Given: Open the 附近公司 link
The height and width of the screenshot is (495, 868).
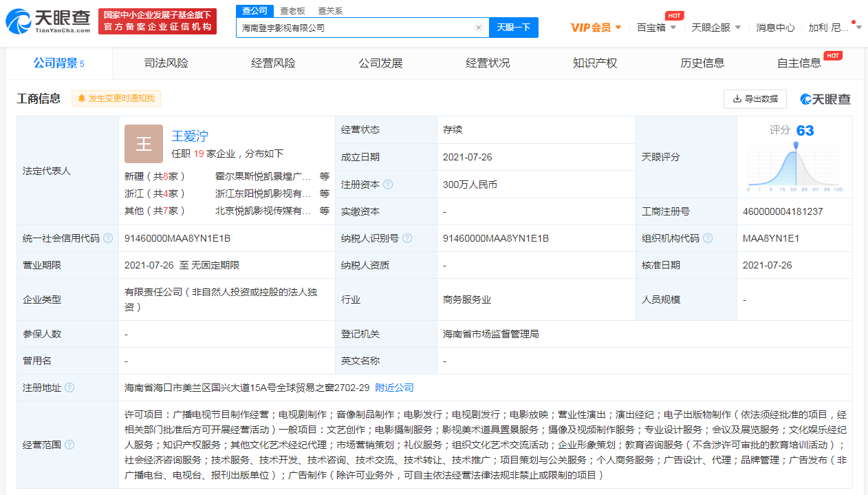Looking at the screenshot, I should (x=394, y=388).
